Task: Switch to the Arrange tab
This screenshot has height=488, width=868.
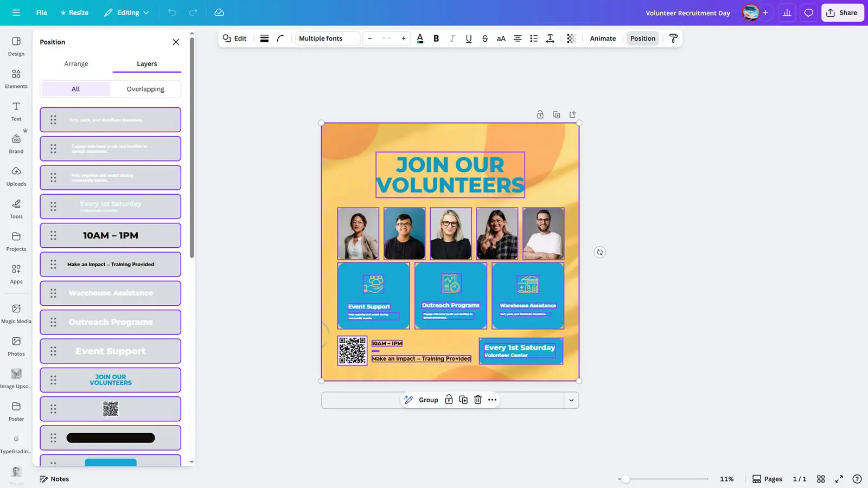Action: click(x=76, y=64)
